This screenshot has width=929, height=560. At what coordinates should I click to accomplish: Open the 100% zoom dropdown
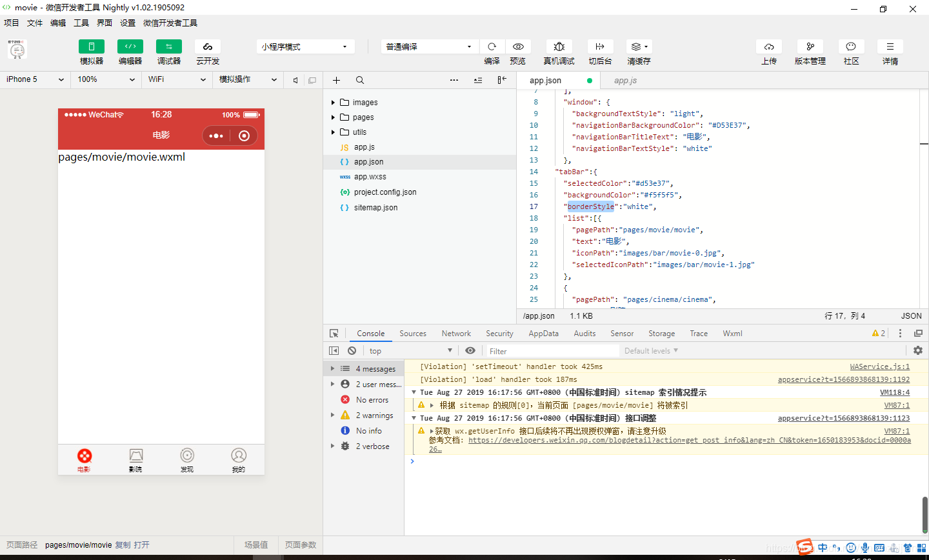[x=106, y=79]
